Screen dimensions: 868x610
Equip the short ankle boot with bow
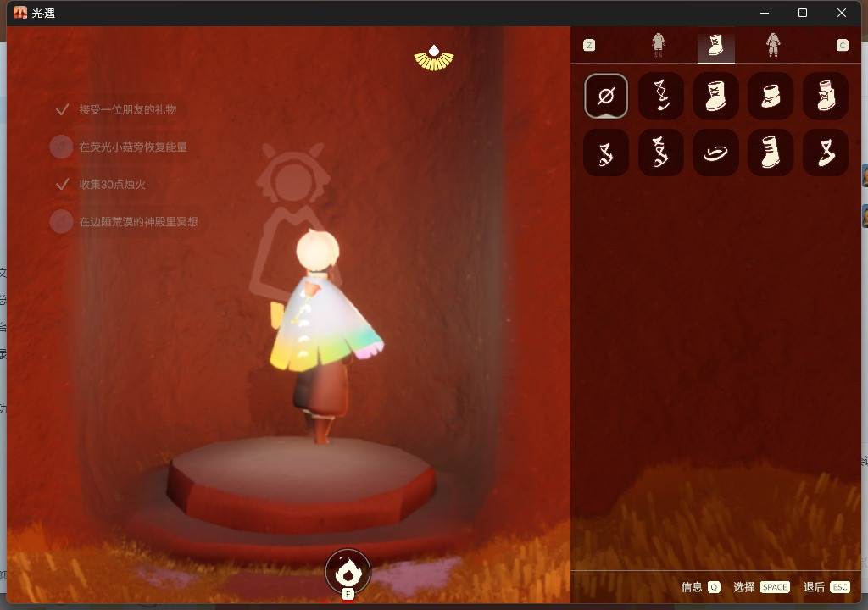coord(770,96)
